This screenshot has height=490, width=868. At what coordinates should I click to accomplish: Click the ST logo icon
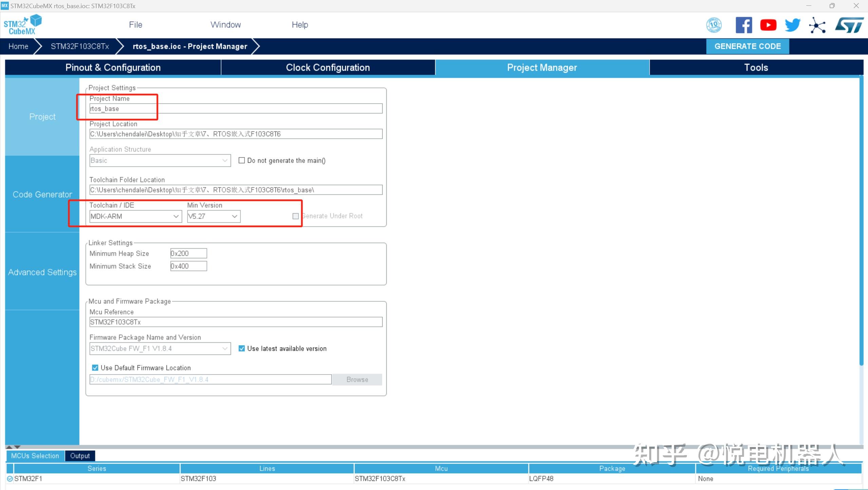tap(849, 25)
